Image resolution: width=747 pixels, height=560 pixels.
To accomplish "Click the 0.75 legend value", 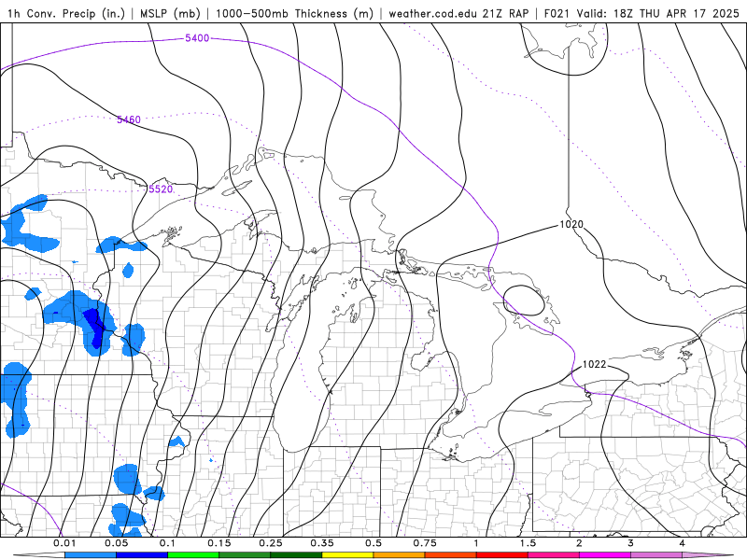I will [x=425, y=543].
